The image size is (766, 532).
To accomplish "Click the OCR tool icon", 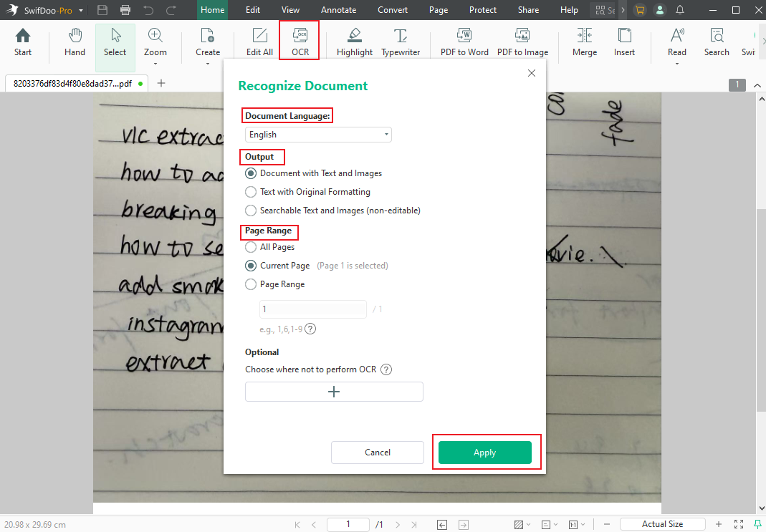I will 300,40.
